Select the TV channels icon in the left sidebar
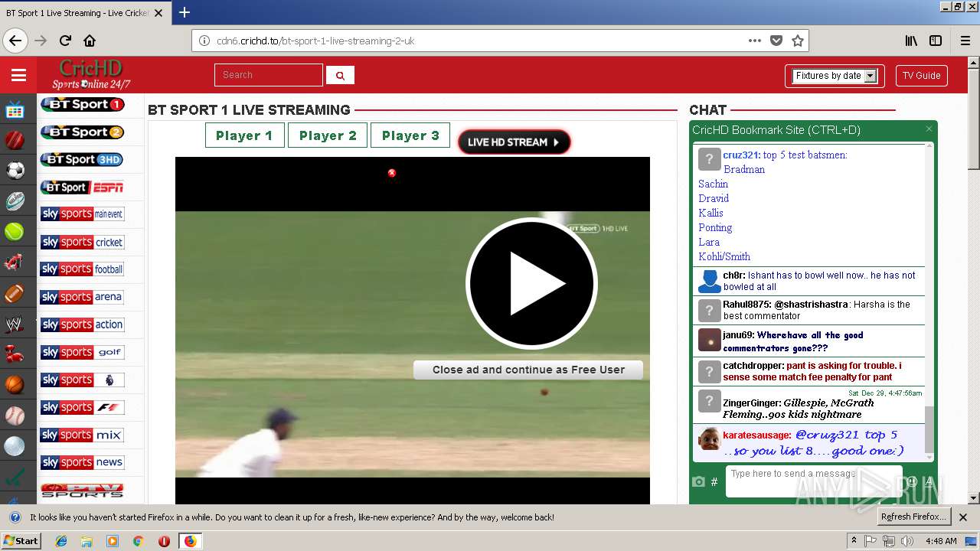The height and width of the screenshot is (551, 980). pyautogui.click(x=15, y=110)
